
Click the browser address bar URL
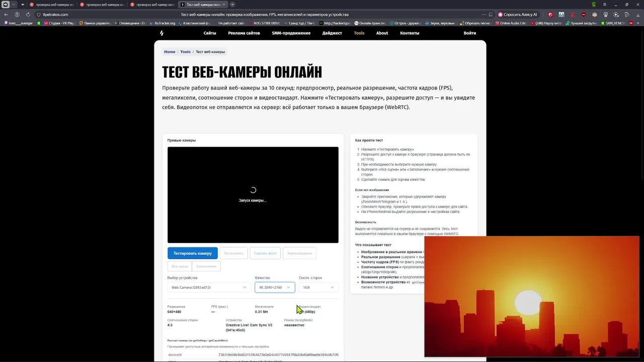point(55,15)
